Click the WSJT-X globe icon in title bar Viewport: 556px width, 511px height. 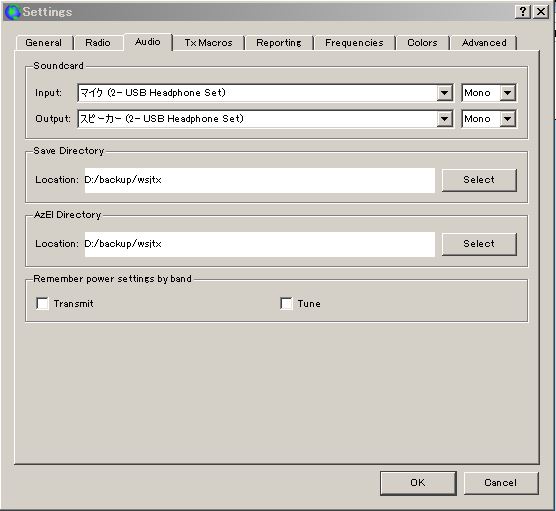coord(13,12)
